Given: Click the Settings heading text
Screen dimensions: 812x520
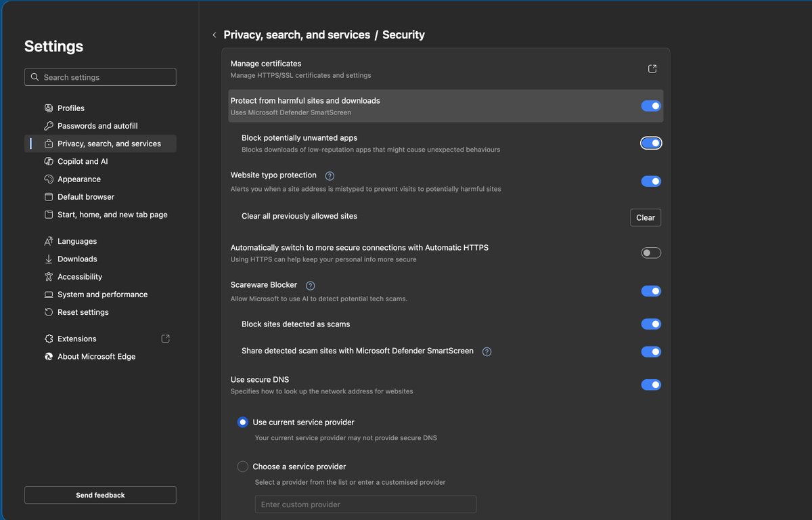Looking at the screenshot, I should tap(54, 47).
